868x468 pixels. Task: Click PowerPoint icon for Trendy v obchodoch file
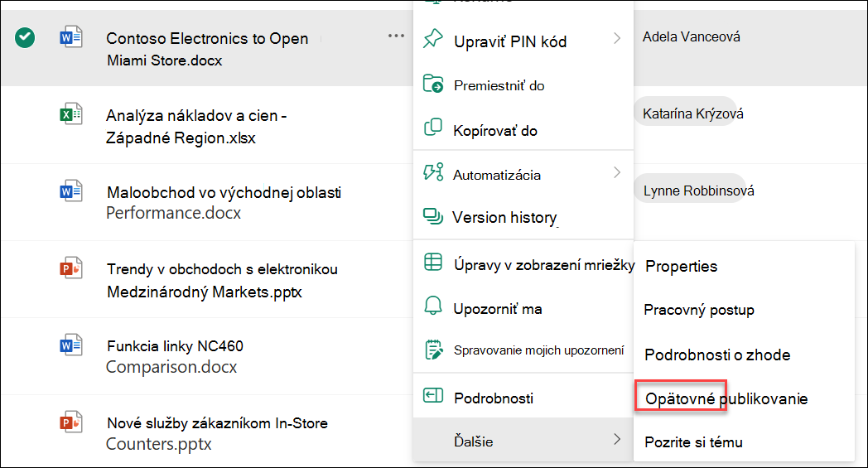(x=71, y=268)
